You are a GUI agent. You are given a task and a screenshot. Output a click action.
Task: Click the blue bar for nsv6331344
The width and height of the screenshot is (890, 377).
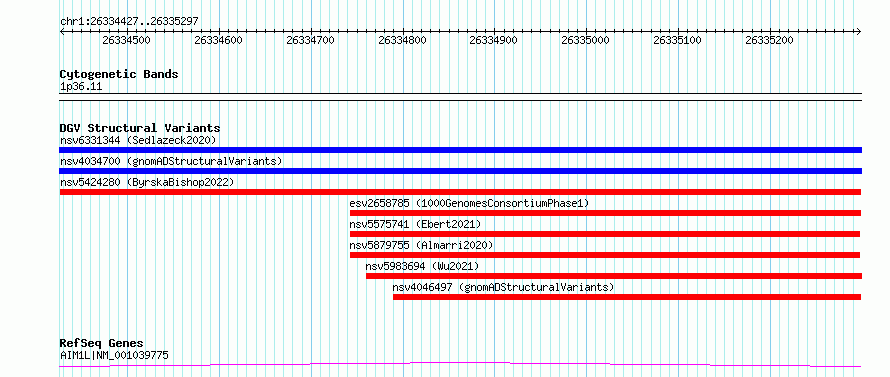coord(460,150)
